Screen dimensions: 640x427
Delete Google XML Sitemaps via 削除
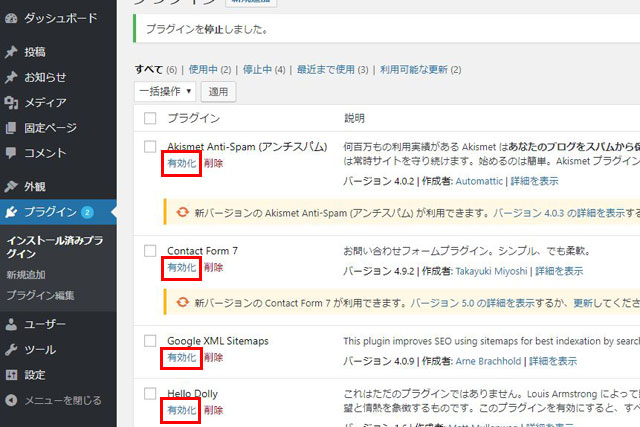tap(213, 358)
